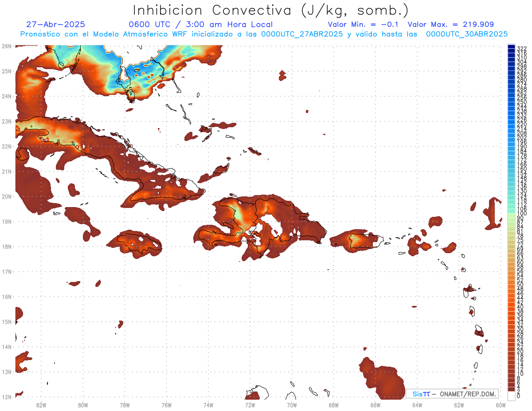The image size is (532, 411).
Task: Click the '82W' longitude label
Action: tap(41, 404)
